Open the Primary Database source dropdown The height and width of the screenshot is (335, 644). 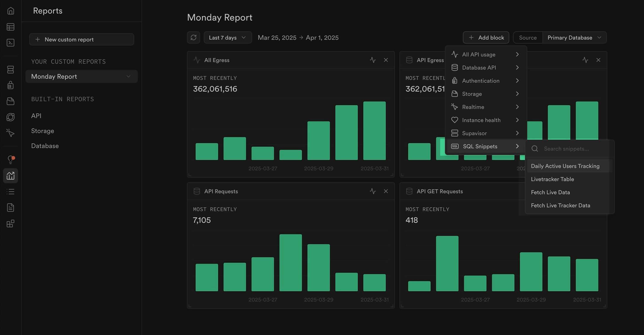[x=574, y=38]
